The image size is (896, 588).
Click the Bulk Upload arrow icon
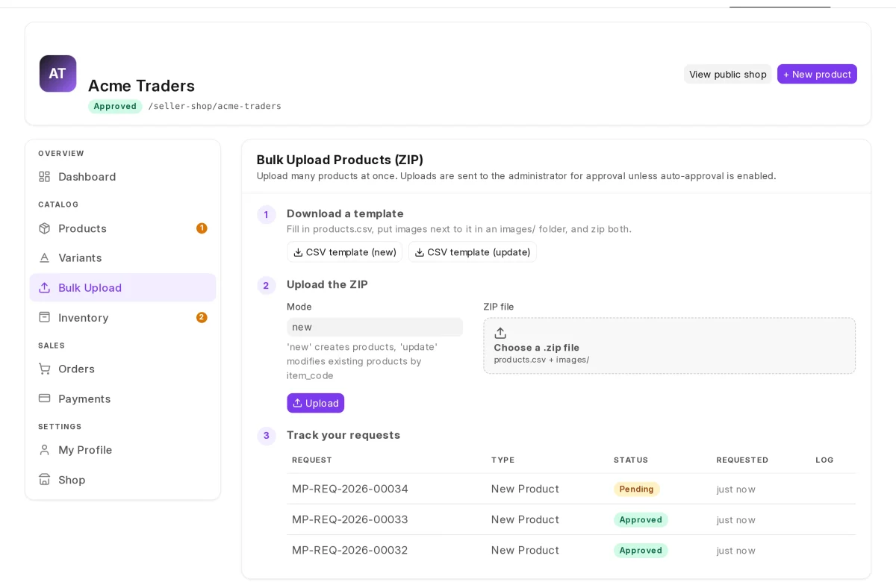45,287
